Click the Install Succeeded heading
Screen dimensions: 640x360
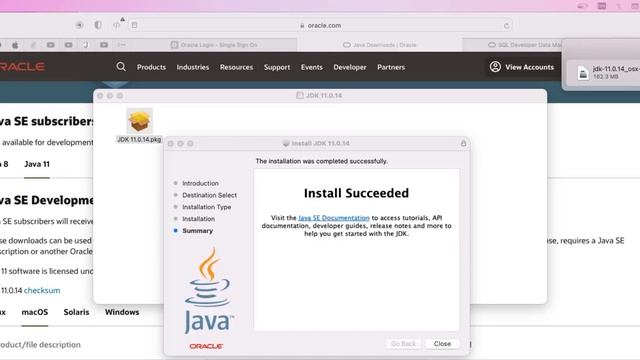[356, 193]
